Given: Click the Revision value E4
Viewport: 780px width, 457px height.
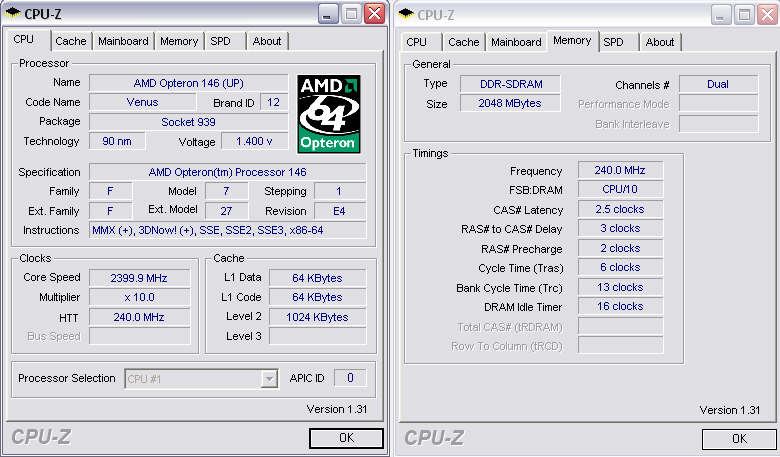Looking at the screenshot, I should click(x=339, y=211).
